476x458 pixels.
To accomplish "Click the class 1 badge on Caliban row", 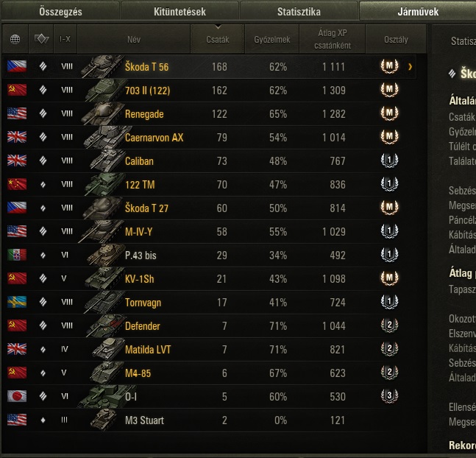I will point(389,161).
